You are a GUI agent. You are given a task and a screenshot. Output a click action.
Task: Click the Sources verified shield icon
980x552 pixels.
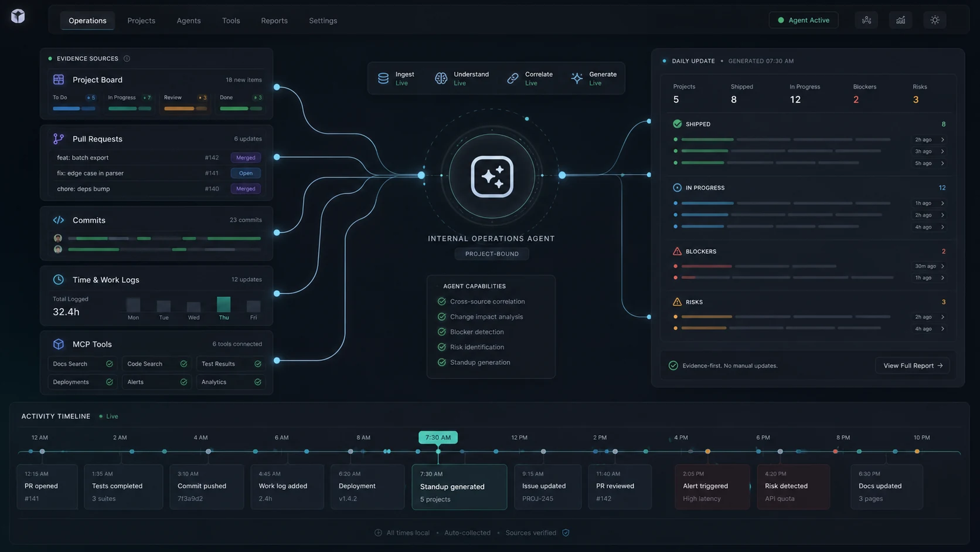click(x=566, y=533)
